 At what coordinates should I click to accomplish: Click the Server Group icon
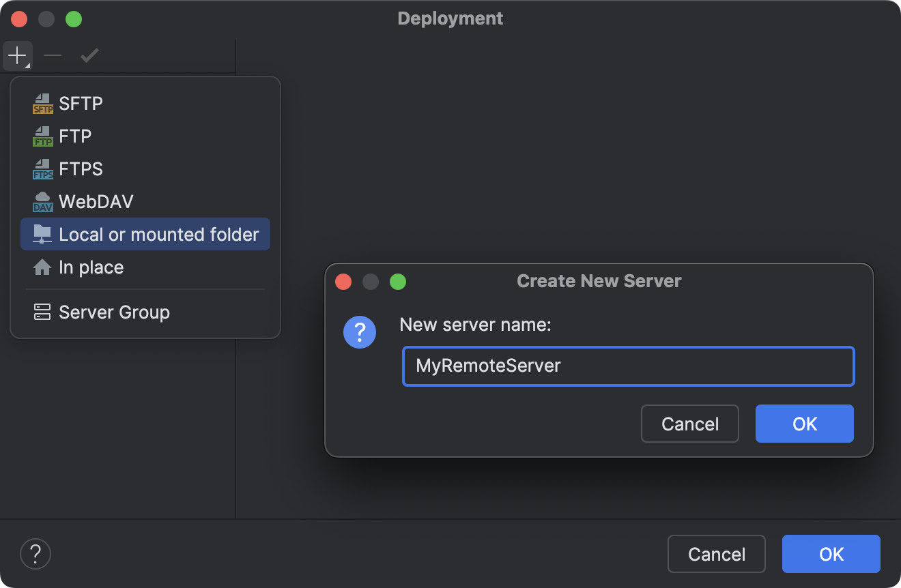point(42,312)
